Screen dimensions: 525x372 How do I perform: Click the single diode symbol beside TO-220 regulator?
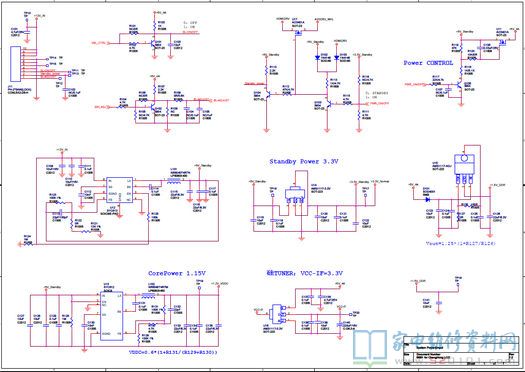pos(428,200)
